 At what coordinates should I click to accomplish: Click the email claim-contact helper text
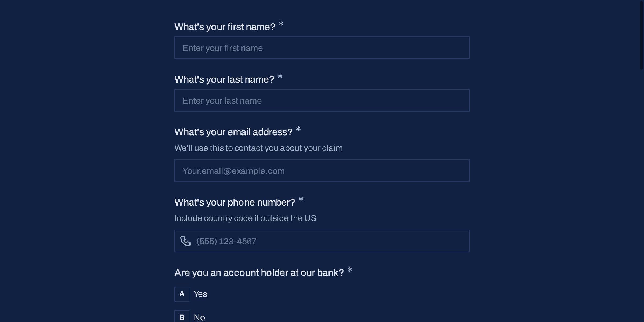(258, 148)
